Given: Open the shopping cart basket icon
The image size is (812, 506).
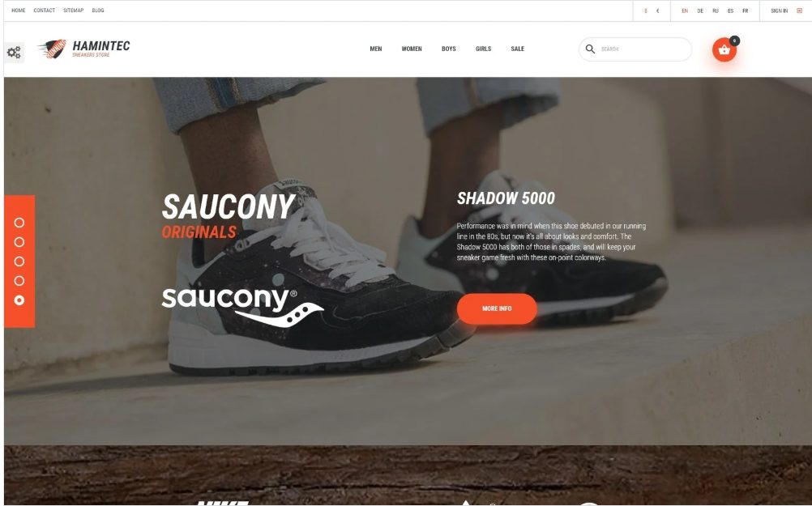Looking at the screenshot, I should pyautogui.click(x=724, y=49).
